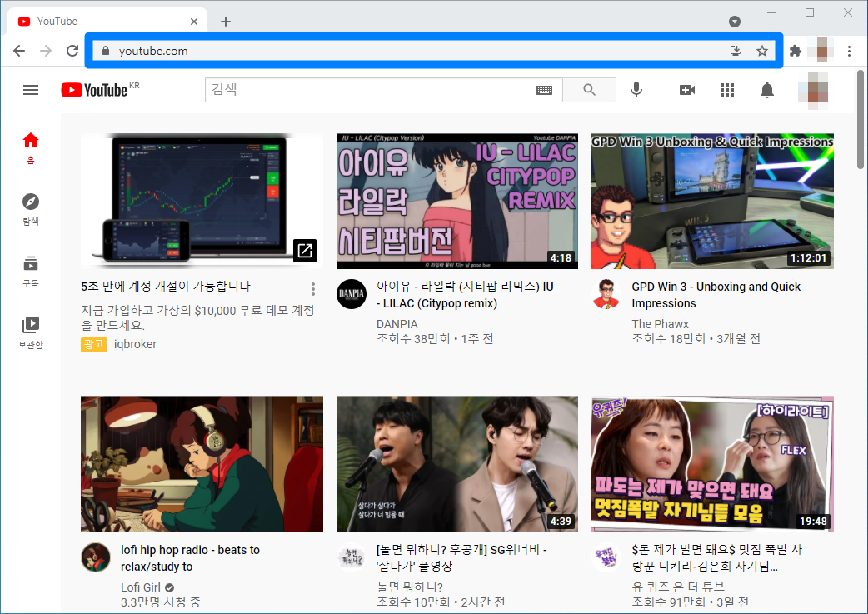Click the external link icon on ad thumbnail
This screenshot has width=868, height=614.
click(305, 250)
